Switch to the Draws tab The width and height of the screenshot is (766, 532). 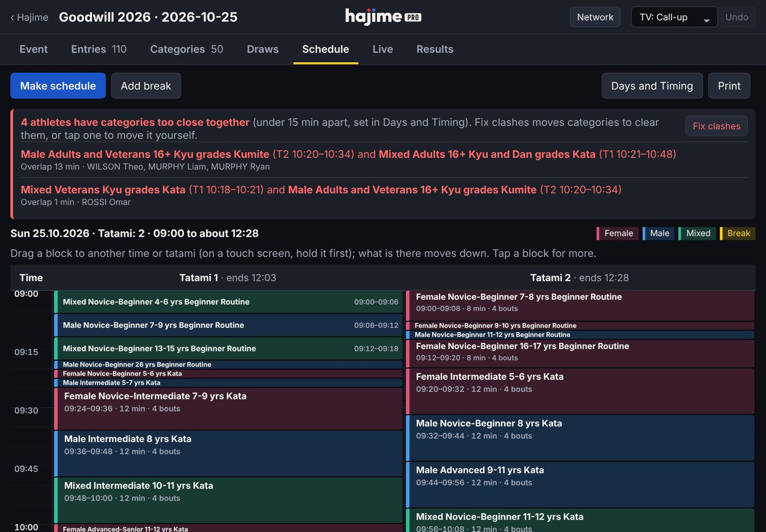point(262,49)
